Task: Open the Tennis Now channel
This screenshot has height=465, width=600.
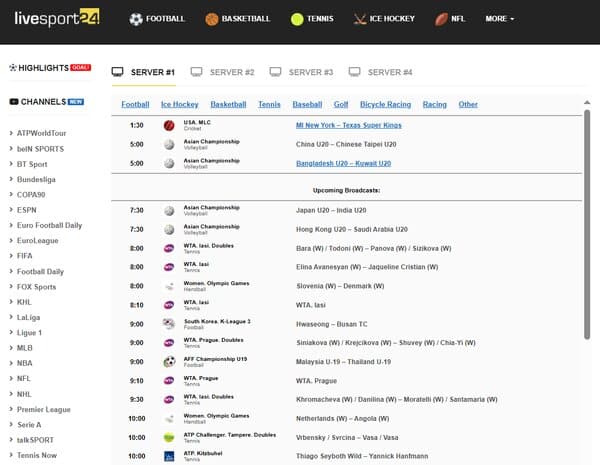Action: (x=37, y=455)
